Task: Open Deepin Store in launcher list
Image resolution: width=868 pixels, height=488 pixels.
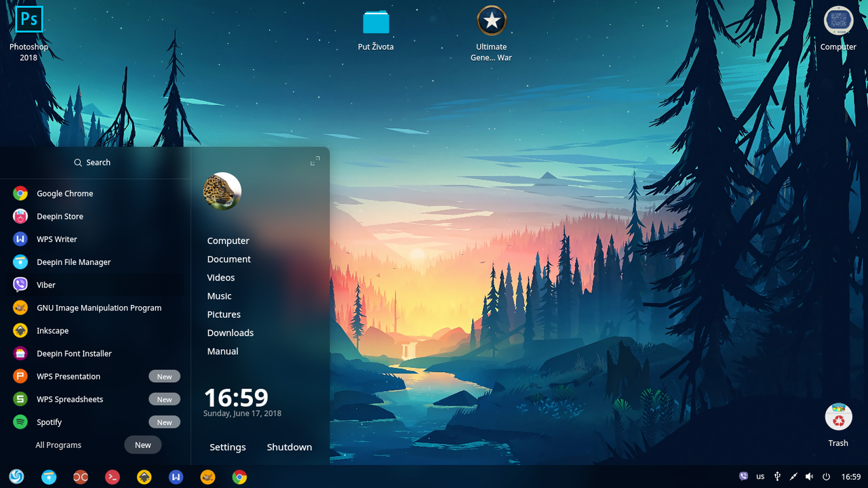Action: coord(96,216)
